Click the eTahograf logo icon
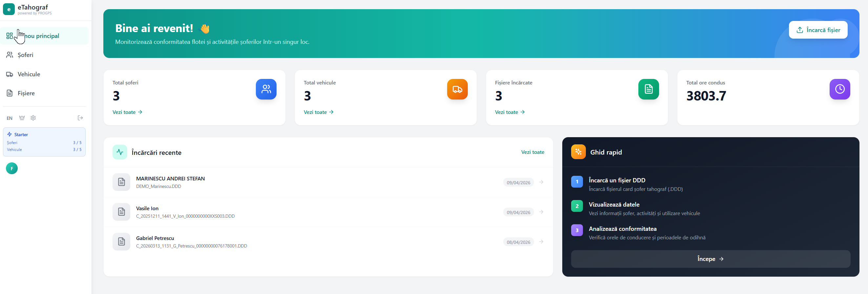Screen dimensions: 868x294 click(9, 9)
